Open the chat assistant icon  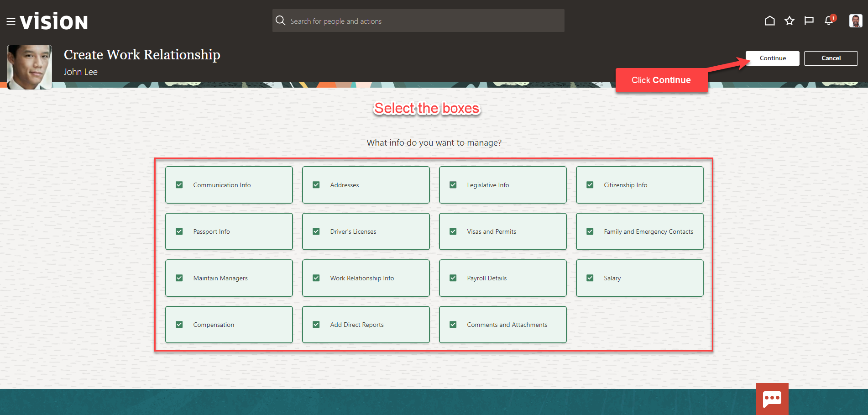(x=772, y=399)
